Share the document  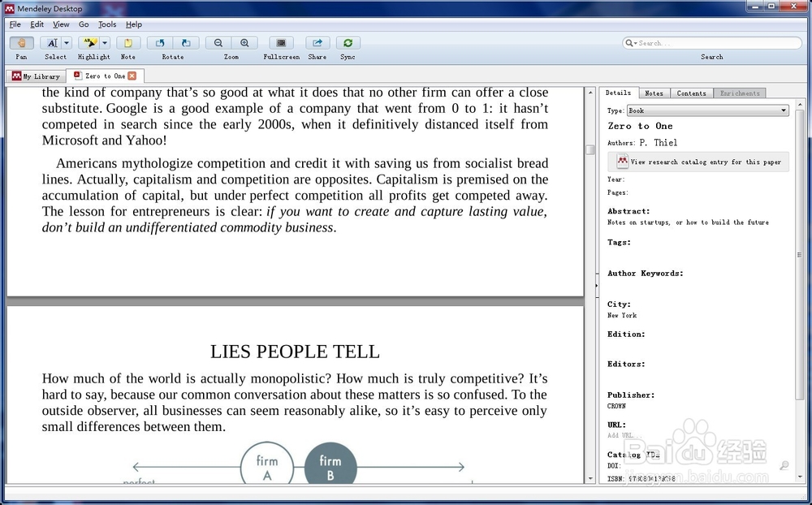point(317,43)
